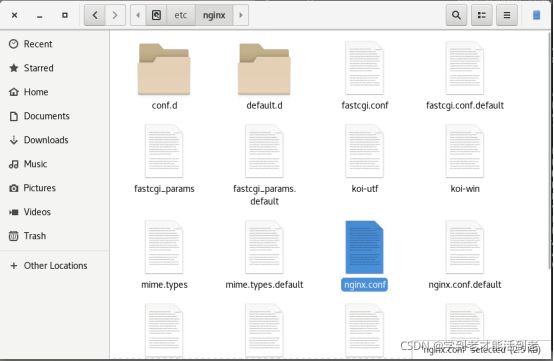The width and height of the screenshot is (554, 361).
Task: Open the search magnifier button
Action: pyautogui.click(x=456, y=15)
